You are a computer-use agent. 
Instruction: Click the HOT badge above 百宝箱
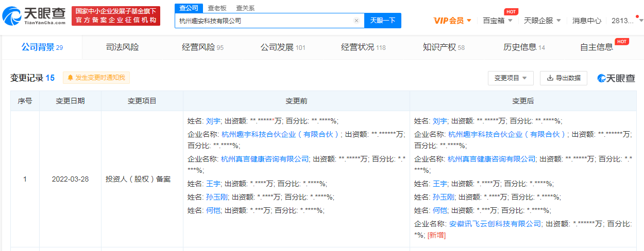(511, 11)
